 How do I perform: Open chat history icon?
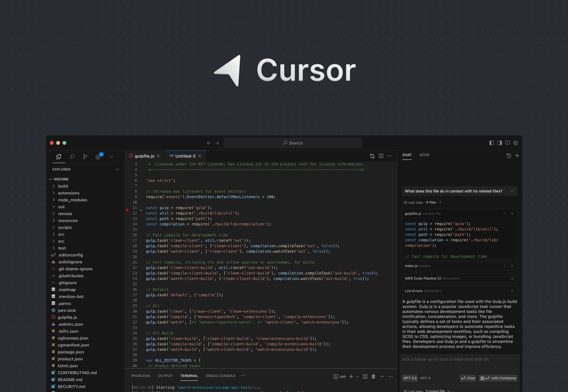[508, 156]
